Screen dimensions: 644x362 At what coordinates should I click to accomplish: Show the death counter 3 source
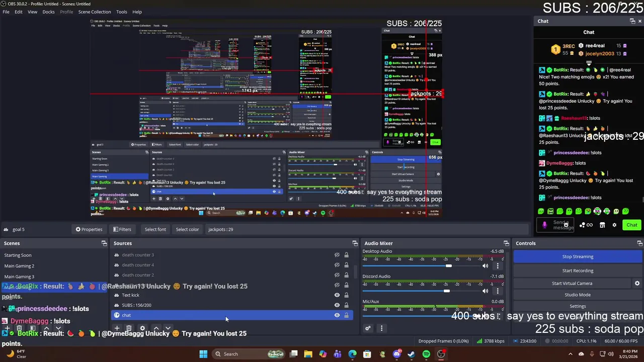(x=337, y=255)
